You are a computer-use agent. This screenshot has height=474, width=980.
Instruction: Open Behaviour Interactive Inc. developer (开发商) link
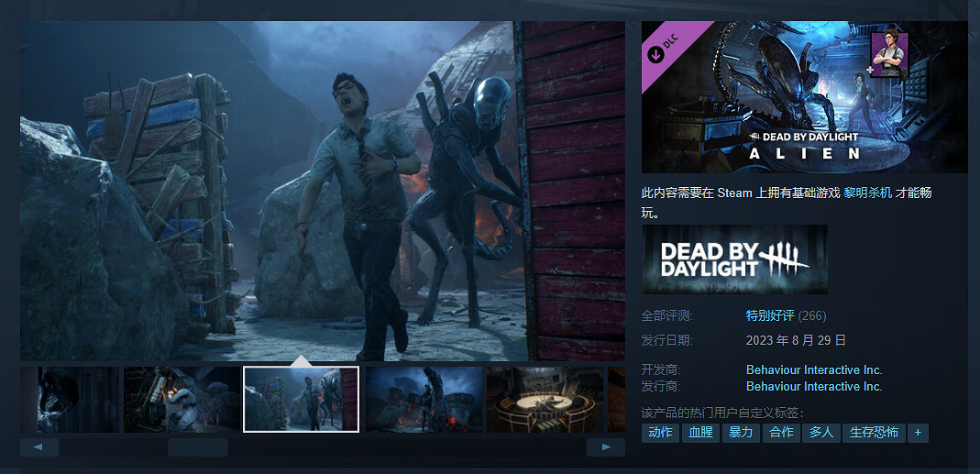point(814,369)
